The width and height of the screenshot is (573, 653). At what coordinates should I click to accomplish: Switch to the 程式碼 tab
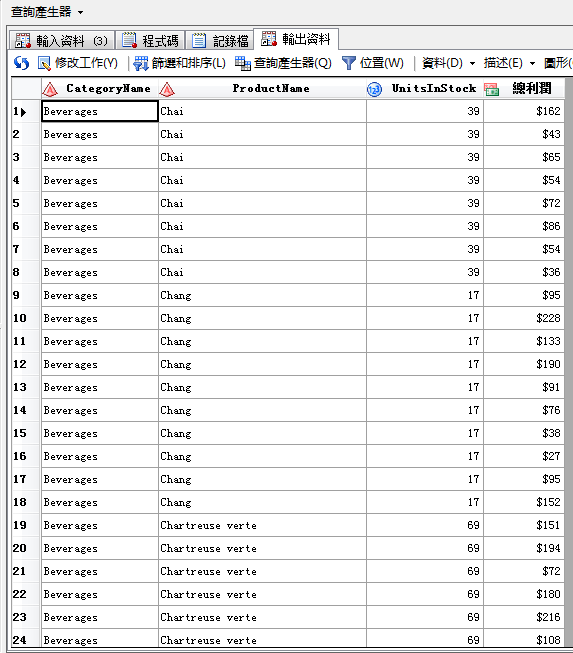coord(150,41)
